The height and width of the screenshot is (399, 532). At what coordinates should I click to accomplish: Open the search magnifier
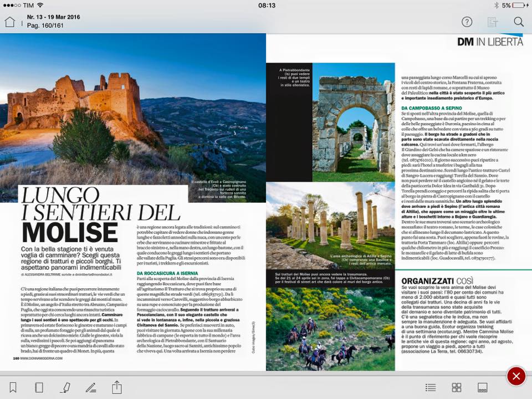point(519,22)
